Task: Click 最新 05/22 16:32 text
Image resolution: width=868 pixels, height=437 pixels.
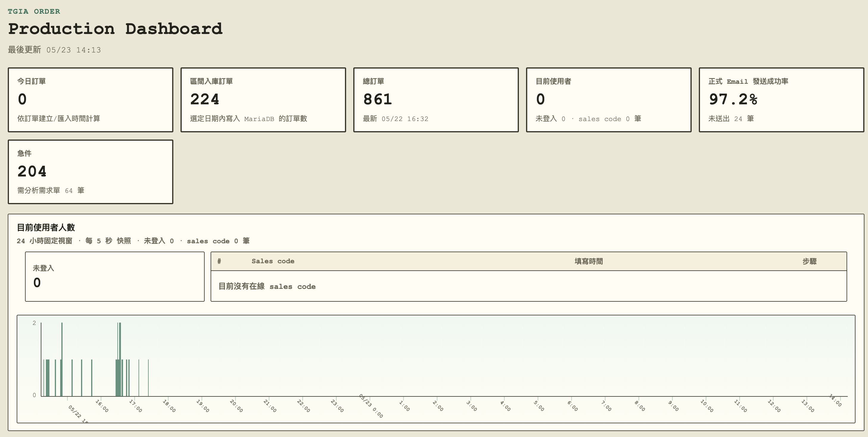Action: [x=396, y=119]
